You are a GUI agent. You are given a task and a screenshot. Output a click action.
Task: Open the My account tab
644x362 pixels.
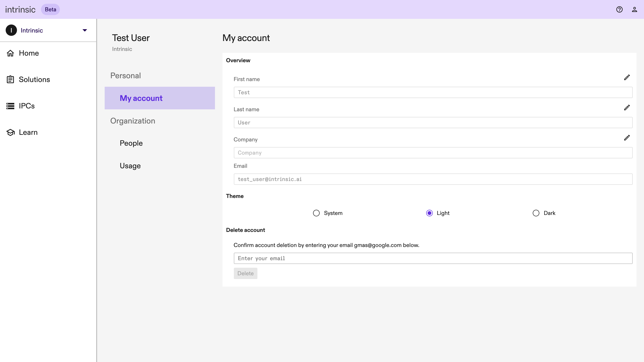[x=141, y=98]
